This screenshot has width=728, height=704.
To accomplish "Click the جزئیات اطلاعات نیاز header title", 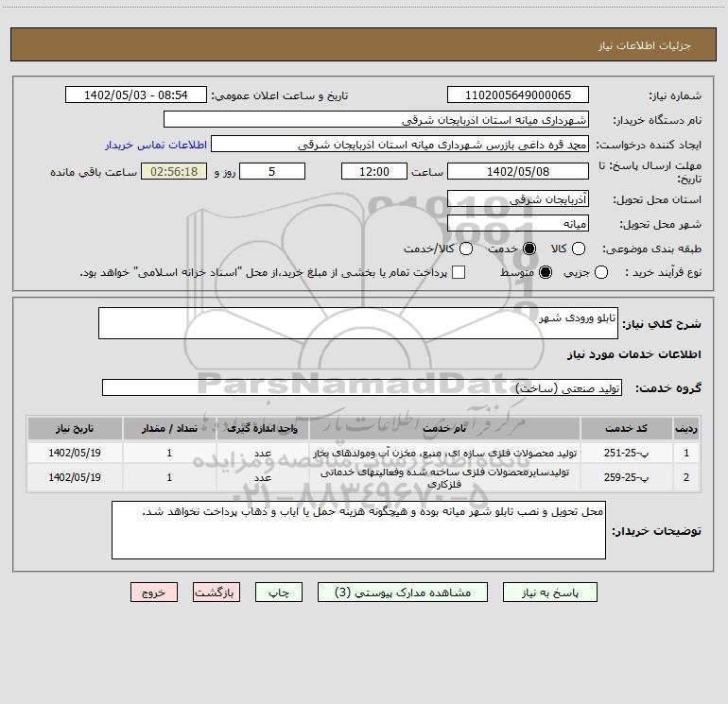I will (x=644, y=45).
